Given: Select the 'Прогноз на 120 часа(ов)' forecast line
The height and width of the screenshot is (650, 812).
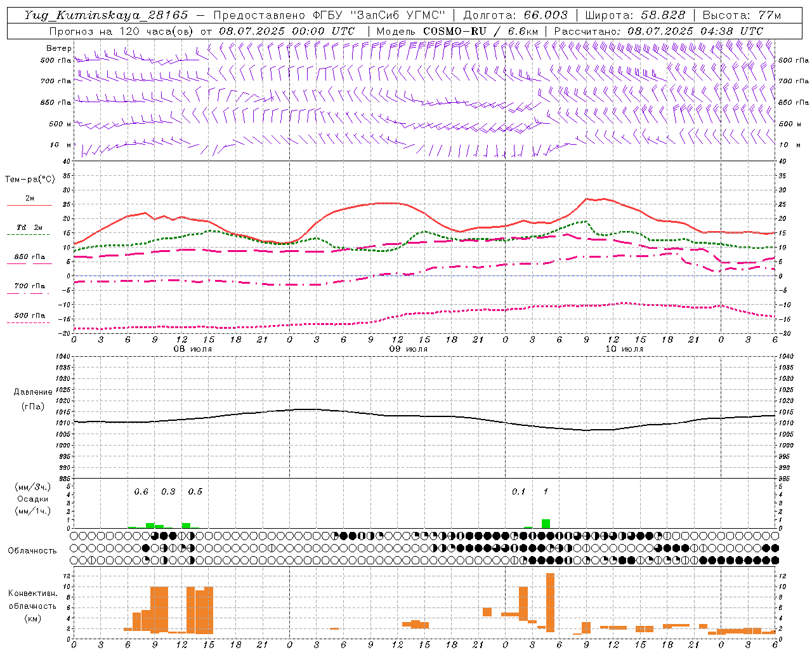Looking at the screenshot, I should [122, 31].
